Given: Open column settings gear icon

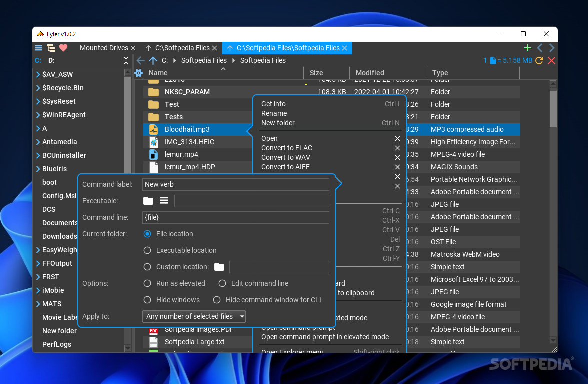Looking at the screenshot, I should [139, 73].
